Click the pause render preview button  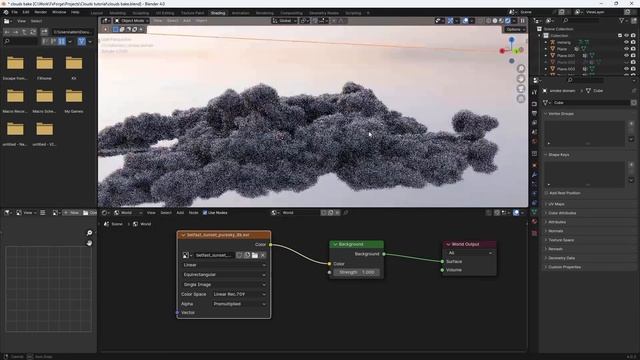tap(522, 20)
